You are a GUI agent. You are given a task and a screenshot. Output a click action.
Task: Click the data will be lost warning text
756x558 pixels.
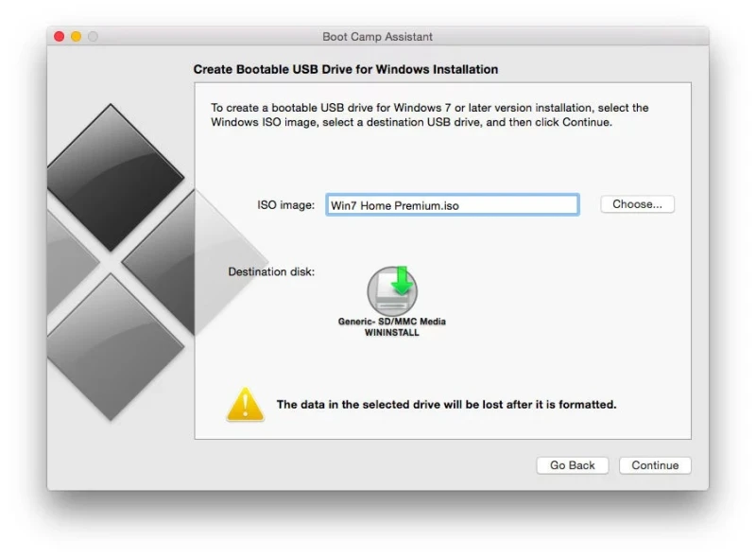point(446,405)
